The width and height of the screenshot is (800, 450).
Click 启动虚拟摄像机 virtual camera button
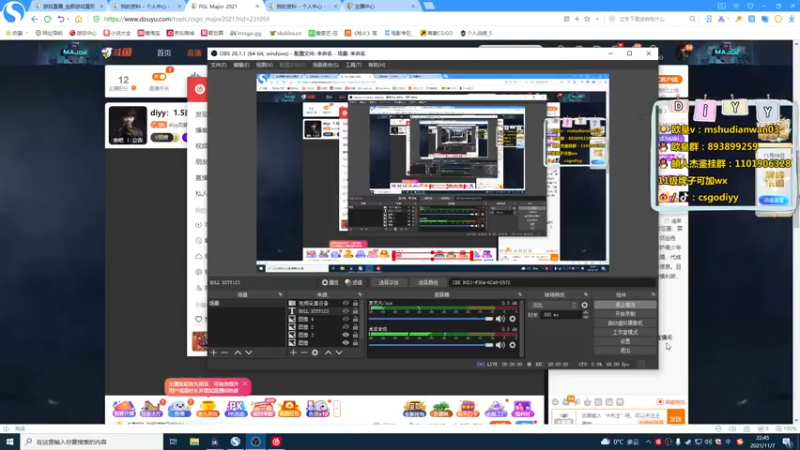625,323
